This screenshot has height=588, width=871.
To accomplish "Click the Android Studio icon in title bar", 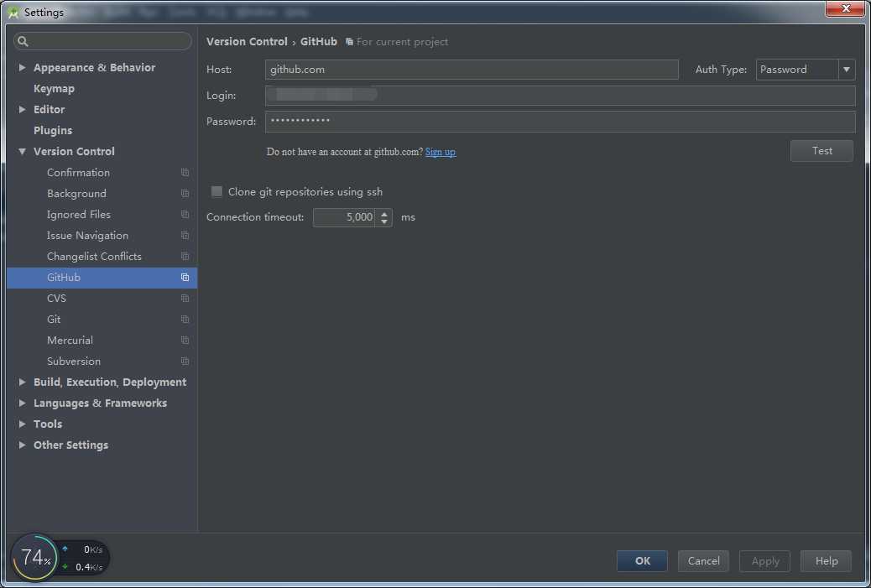I will 13,12.
